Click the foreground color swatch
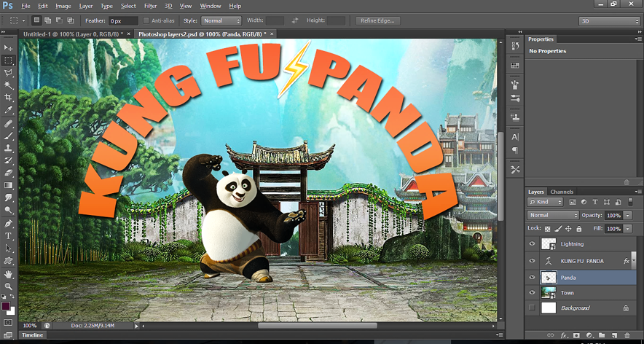The width and height of the screenshot is (644, 344). point(6,306)
